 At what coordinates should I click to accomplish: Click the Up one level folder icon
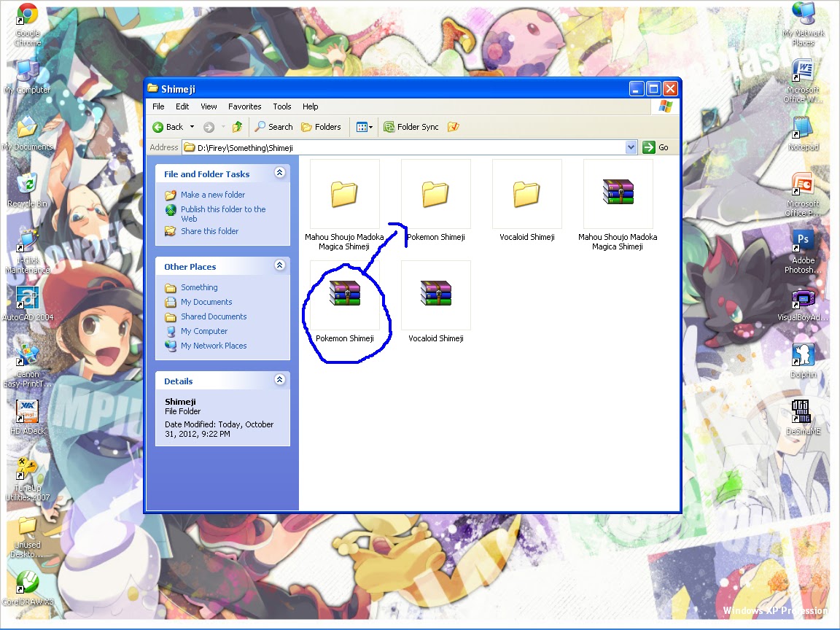coord(237,126)
